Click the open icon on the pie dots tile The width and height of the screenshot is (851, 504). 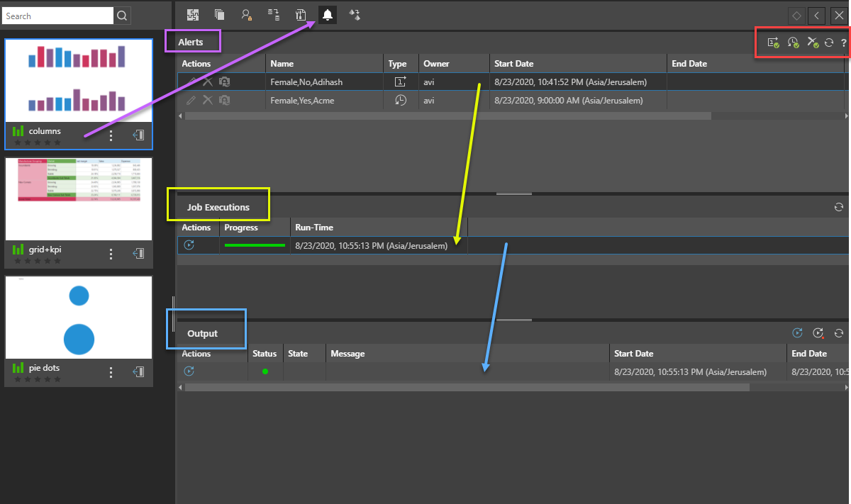139,371
